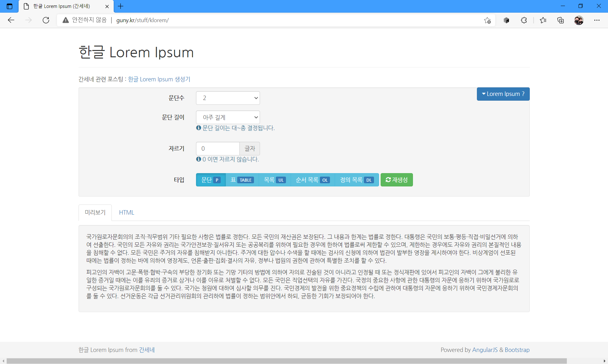
Task: Expand the Lorem Ipsum ? dropdown button
Action: (x=503, y=94)
